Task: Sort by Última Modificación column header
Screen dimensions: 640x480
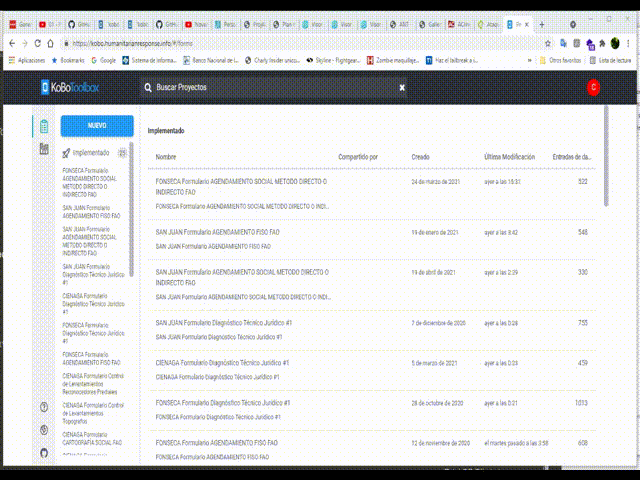Action: (509, 157)
